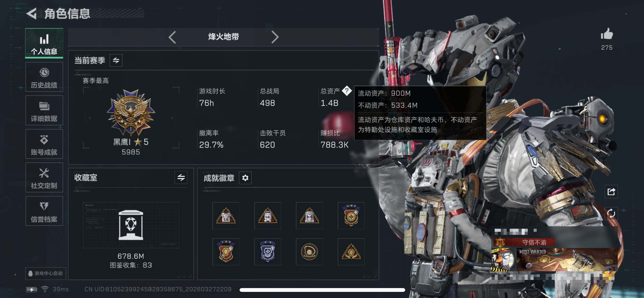Open the 账号成就 tab
This screenshot has height=298, width=644.
[44, 144]
